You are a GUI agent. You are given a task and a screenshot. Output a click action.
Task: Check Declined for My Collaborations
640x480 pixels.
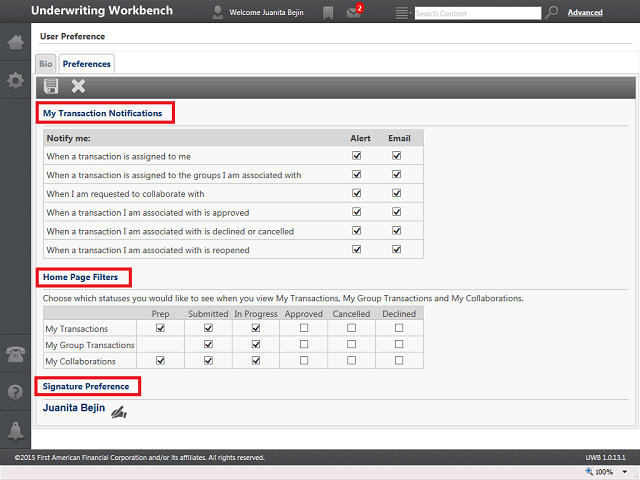pyautogui.click(x=399, y=360)
